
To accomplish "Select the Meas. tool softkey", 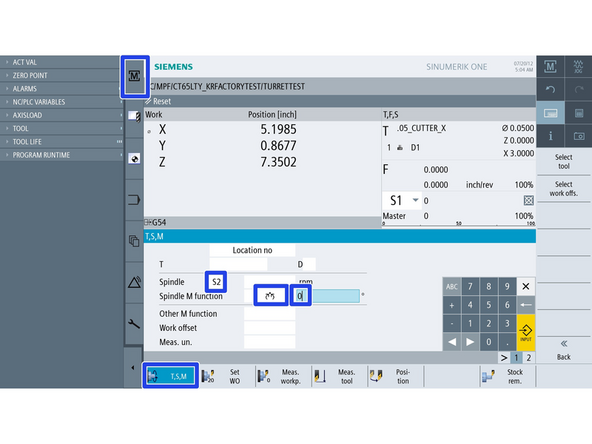I will point(338,376).
